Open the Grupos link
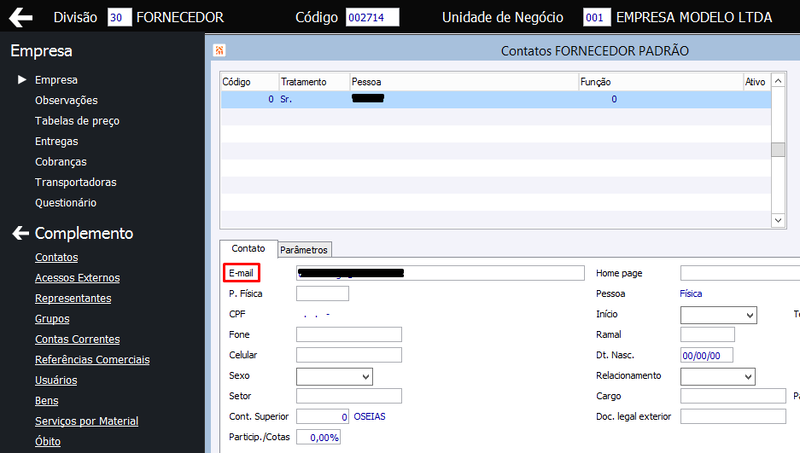Image resolution: width=800 pixels, height=453 pixels. click(52, 318)
